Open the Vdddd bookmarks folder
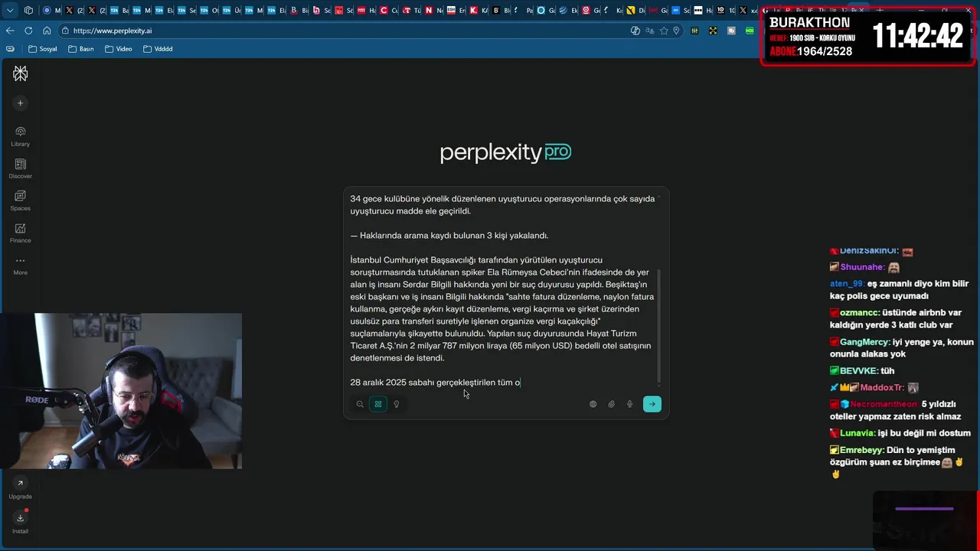980x551 pixels. pyautogui.click(x=158, y=49)
